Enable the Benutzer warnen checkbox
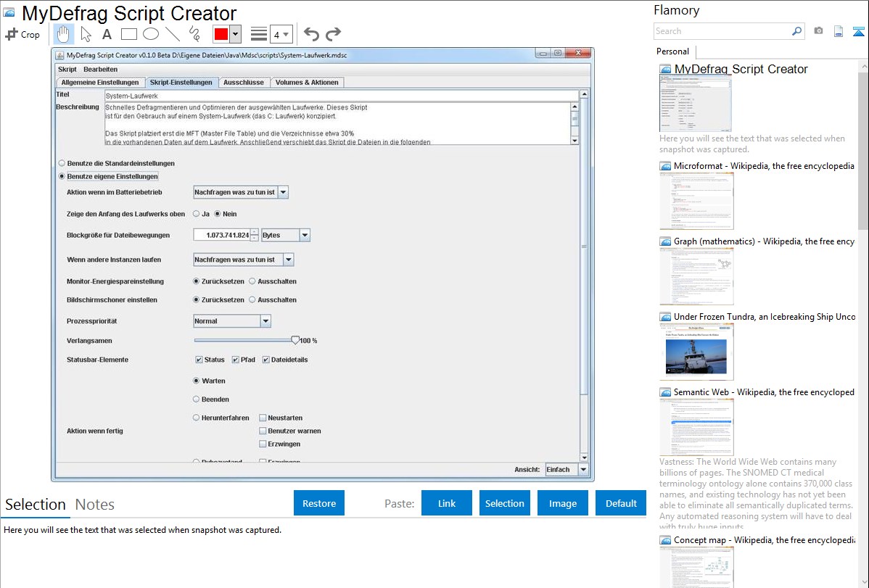The image size is (869, 588). click(263, 431)
